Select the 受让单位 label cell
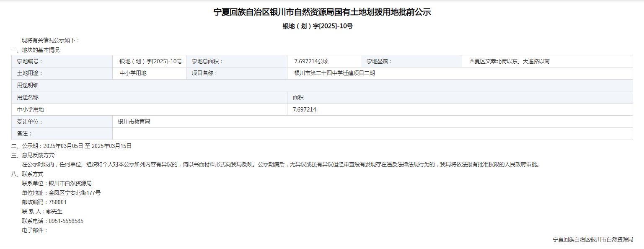The image size is (644, 249). click(62, 122)
